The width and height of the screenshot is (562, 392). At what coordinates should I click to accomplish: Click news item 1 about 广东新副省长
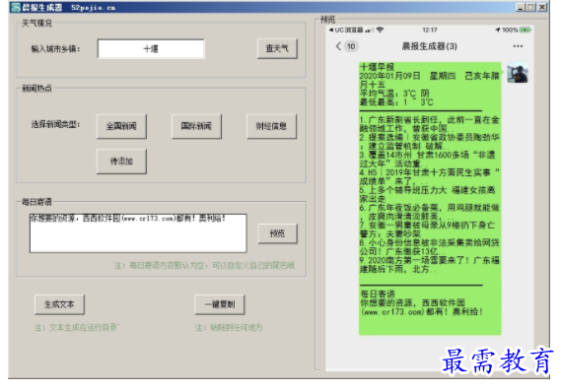pos(429,124)
